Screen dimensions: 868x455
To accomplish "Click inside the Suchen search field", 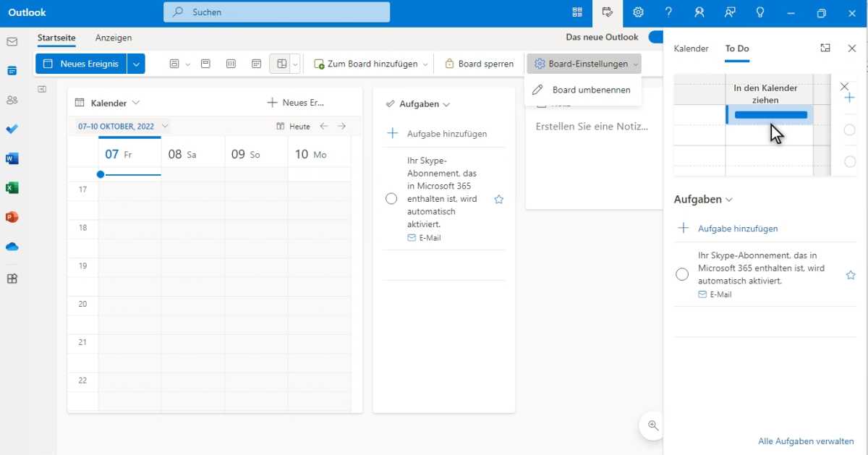I will pos(275,12).
